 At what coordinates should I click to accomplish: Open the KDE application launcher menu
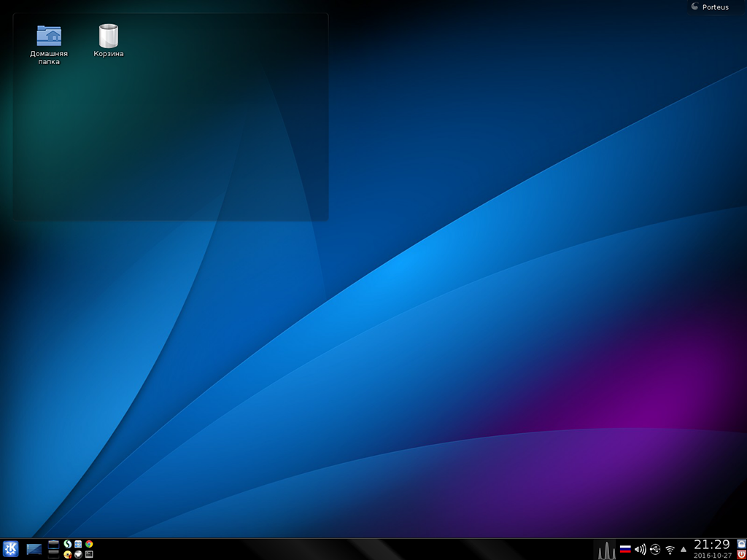[10, 549]
